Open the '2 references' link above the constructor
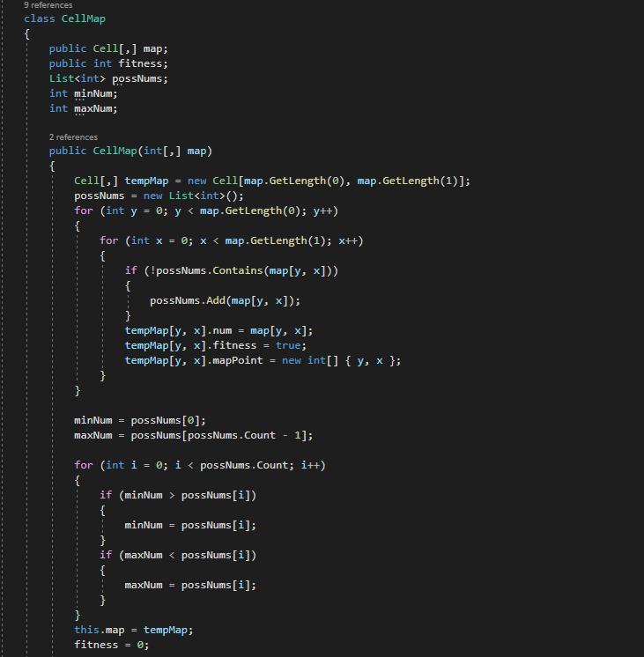Screen dimensions: 644x657 (x=73, y=137)
